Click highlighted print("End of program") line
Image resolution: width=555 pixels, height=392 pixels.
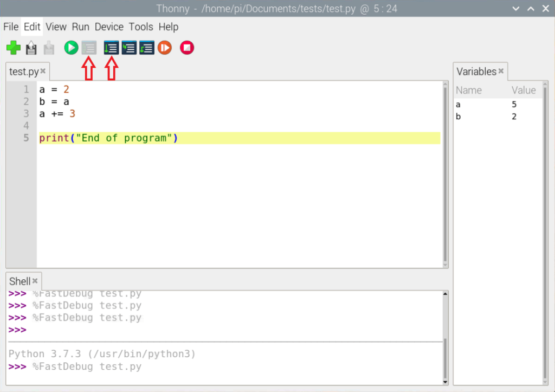[x=240, y=138]
